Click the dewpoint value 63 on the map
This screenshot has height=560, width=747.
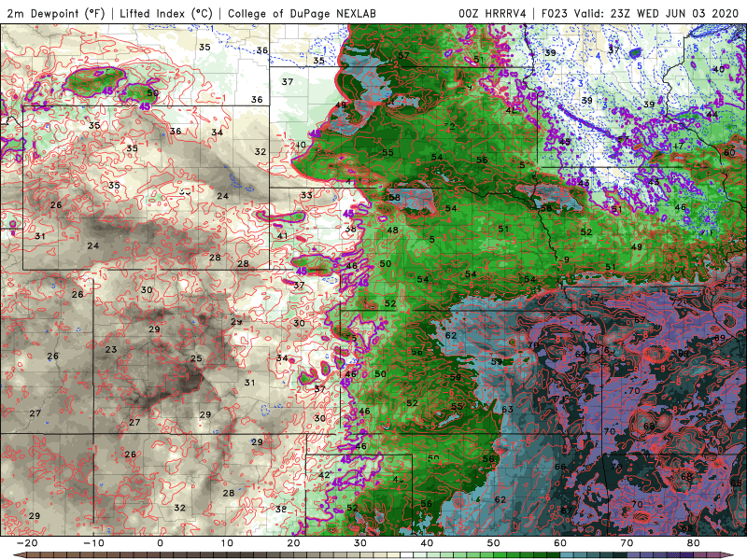tap(507, 409)
